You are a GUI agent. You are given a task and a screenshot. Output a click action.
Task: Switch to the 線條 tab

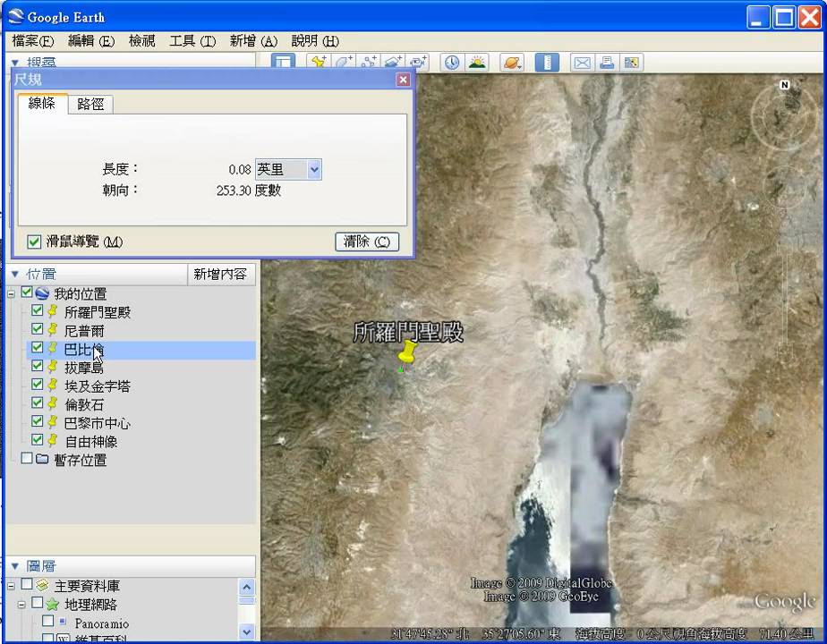42,103
